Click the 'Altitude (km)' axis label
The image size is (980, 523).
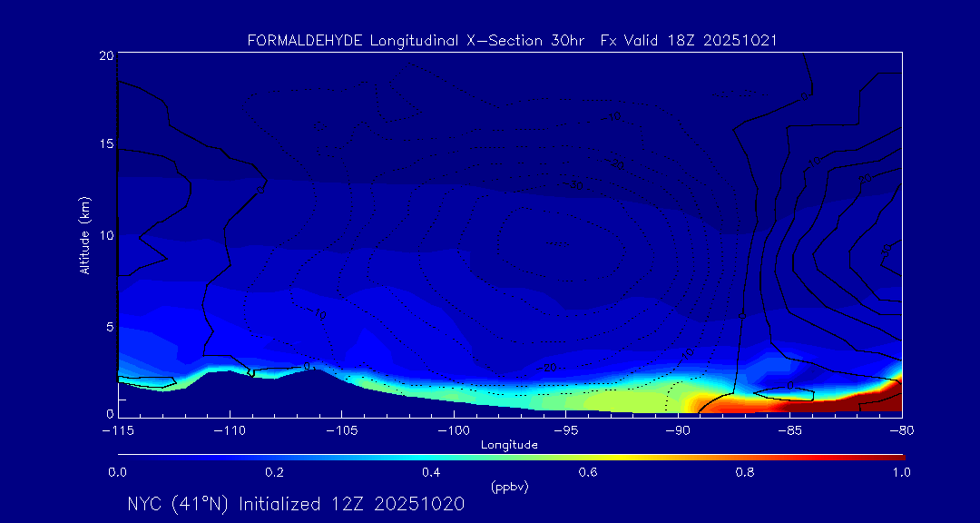(84, 235)
